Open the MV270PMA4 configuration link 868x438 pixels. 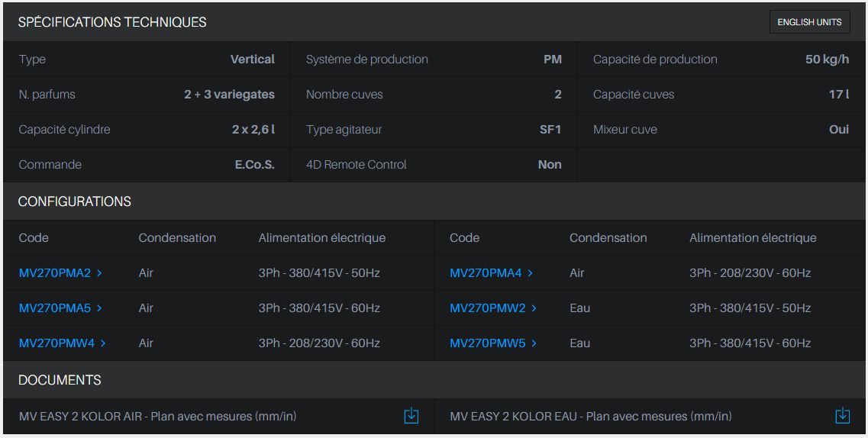(486, 273)
